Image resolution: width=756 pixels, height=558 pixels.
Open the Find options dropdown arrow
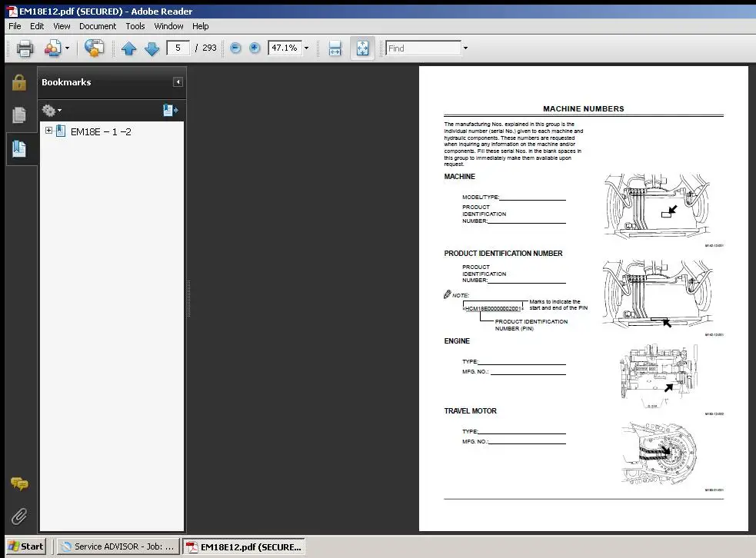coord(465,48)
